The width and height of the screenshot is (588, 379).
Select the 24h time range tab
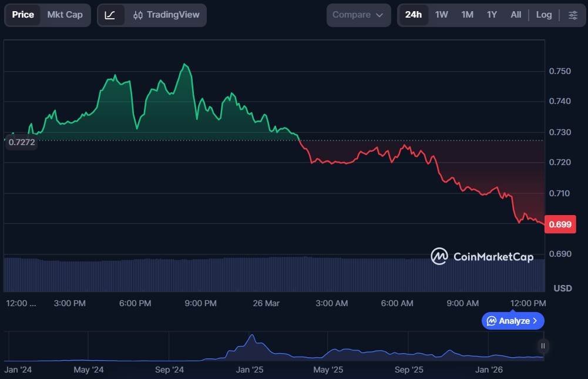414,15
